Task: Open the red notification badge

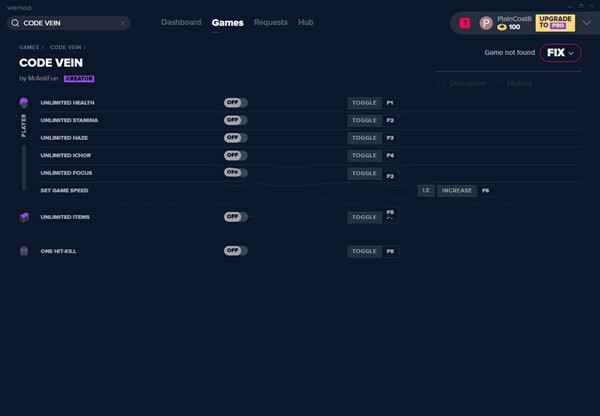Action: (x=465, y=23)
